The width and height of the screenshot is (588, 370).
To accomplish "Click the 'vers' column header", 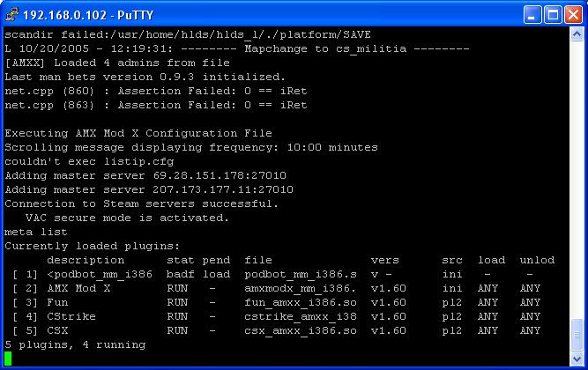I will click(384, 260).
